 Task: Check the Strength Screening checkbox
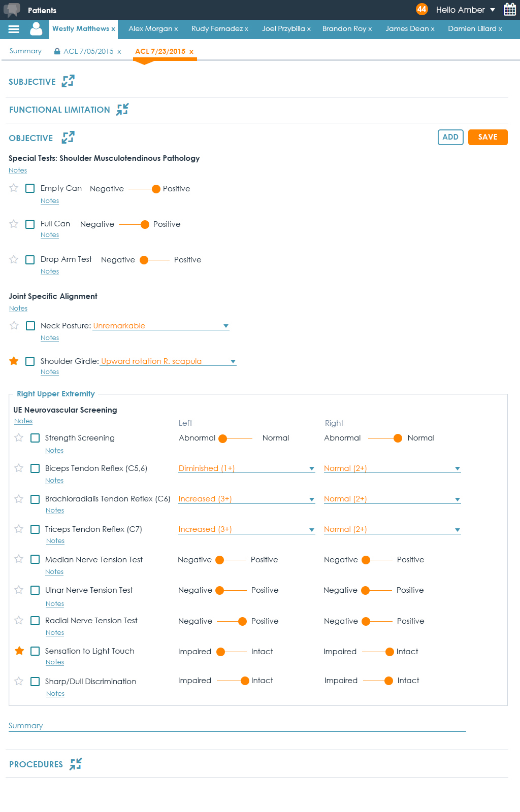click(x=35, y=438)
